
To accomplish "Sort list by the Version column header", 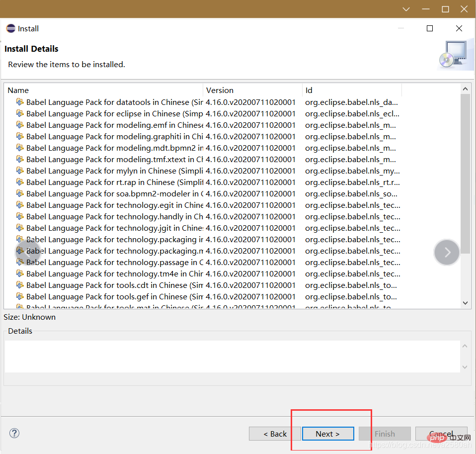I will pos(252,91).
